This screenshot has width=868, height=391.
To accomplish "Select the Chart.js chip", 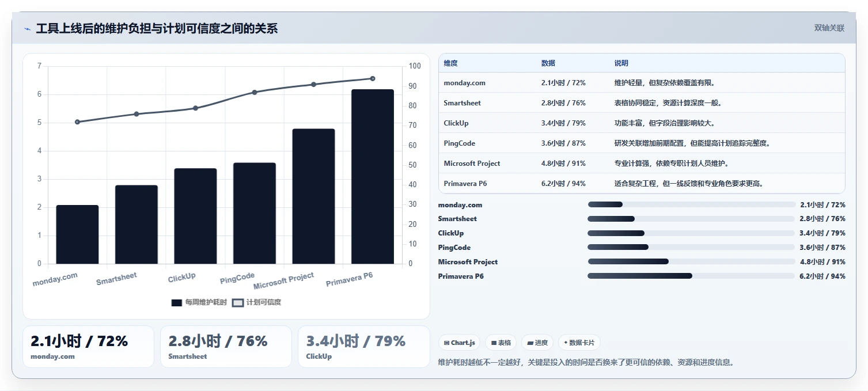I will click(x=460, y=343).
